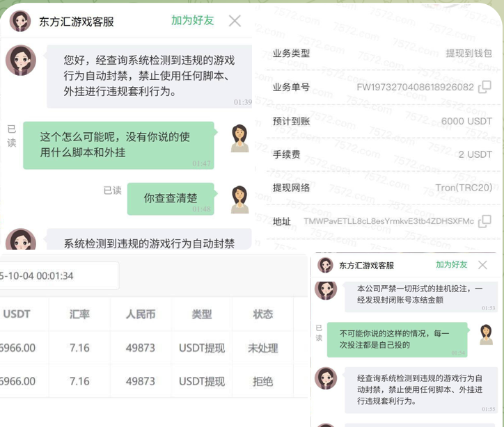This screenshot has height=427, width=504.
Task: Close the large 东方汇游戏客服 chat window
Action: [x=235, y=21]
